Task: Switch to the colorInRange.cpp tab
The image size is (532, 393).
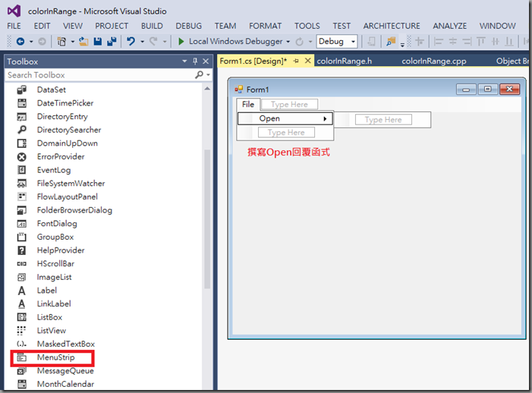Action: (x=434, y=61)
